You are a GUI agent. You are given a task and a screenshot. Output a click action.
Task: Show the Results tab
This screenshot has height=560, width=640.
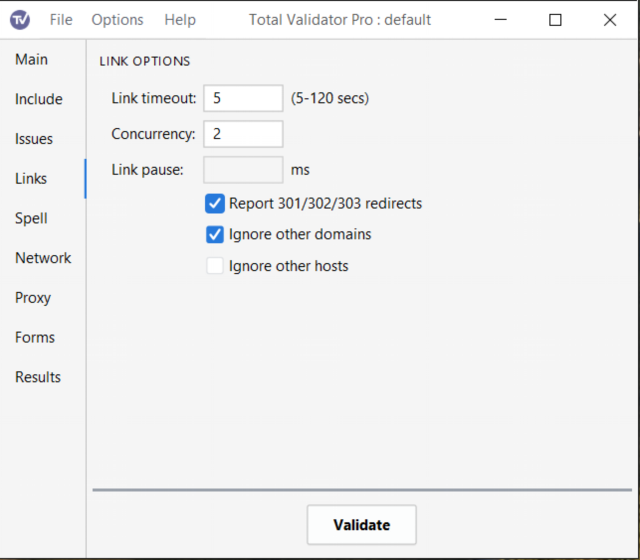coord(38,377)
